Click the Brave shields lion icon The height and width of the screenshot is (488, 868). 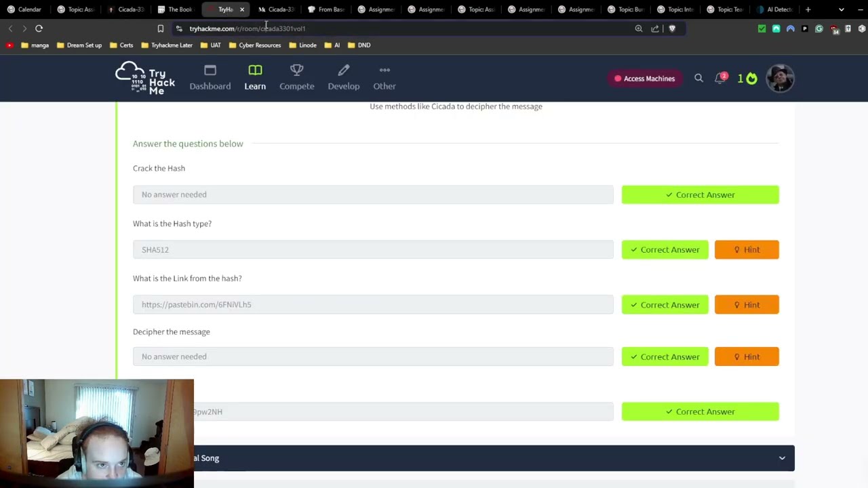(672, 28)
